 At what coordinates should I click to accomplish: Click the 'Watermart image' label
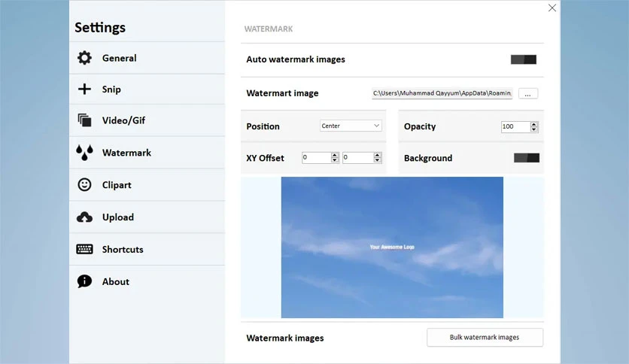[282, 93]
